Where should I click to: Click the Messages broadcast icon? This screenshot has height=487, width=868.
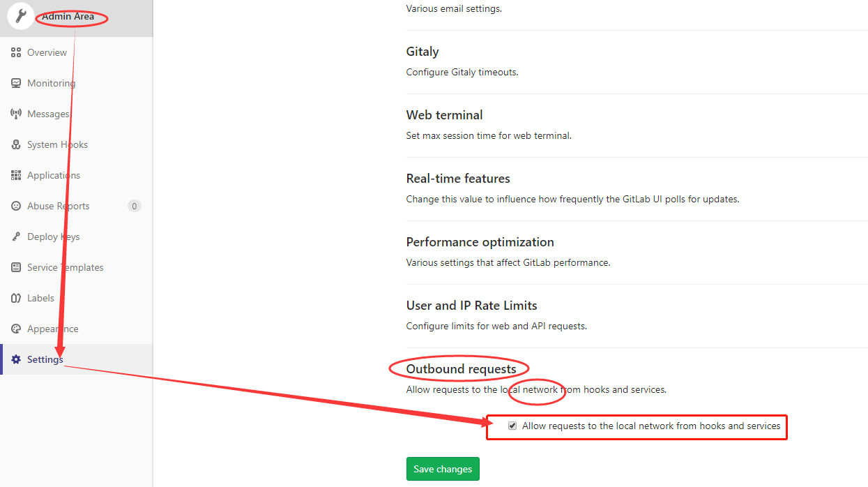pyautogui.click(x=16, y=114)
